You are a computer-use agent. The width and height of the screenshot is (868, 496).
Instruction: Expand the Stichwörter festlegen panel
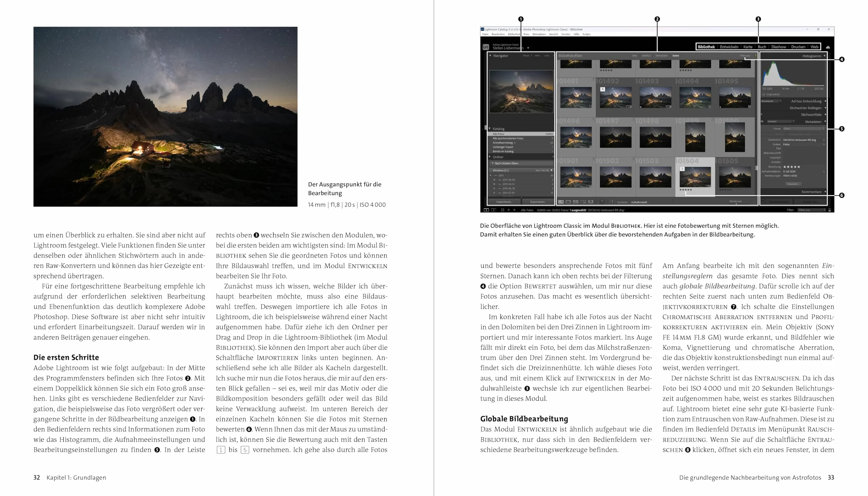pos(825,107)
